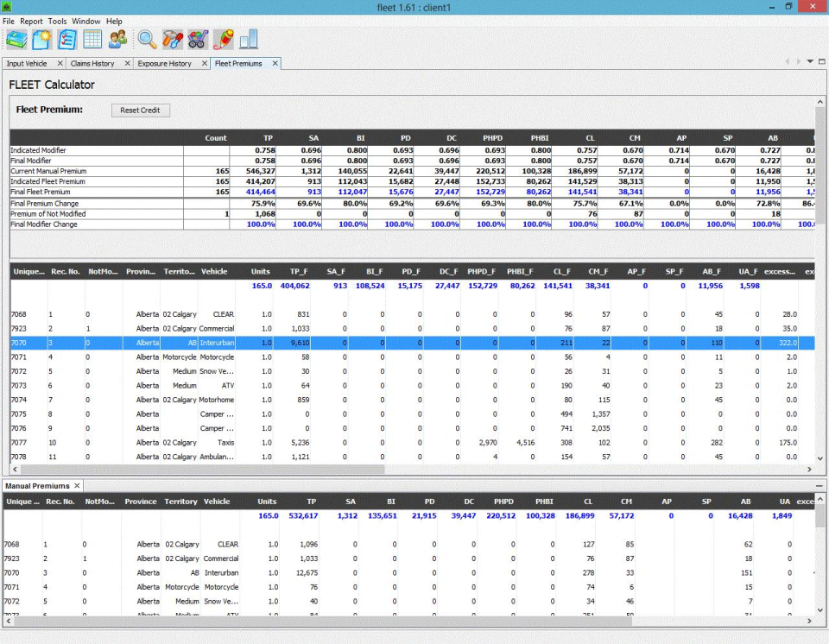Screen dimensions: 829x644
Task: Click right arrow of Manual Premiums horizontal scrollbar
Action: coord(809,621)
